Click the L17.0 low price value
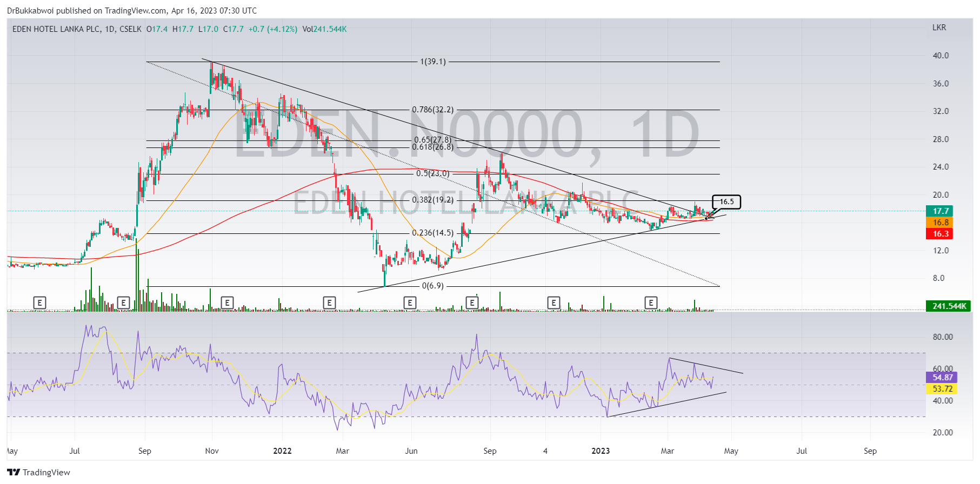The width and height of the screenshot is (980, 484). tap(208, 29)
